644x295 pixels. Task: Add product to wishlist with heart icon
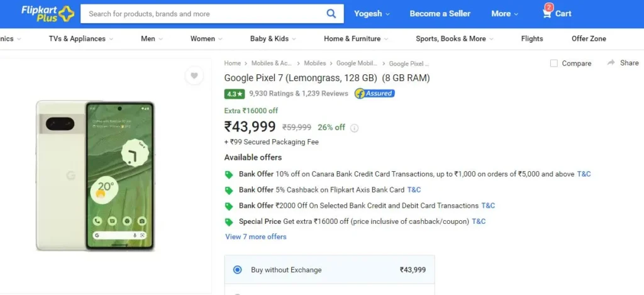click(x=194, y=75)
